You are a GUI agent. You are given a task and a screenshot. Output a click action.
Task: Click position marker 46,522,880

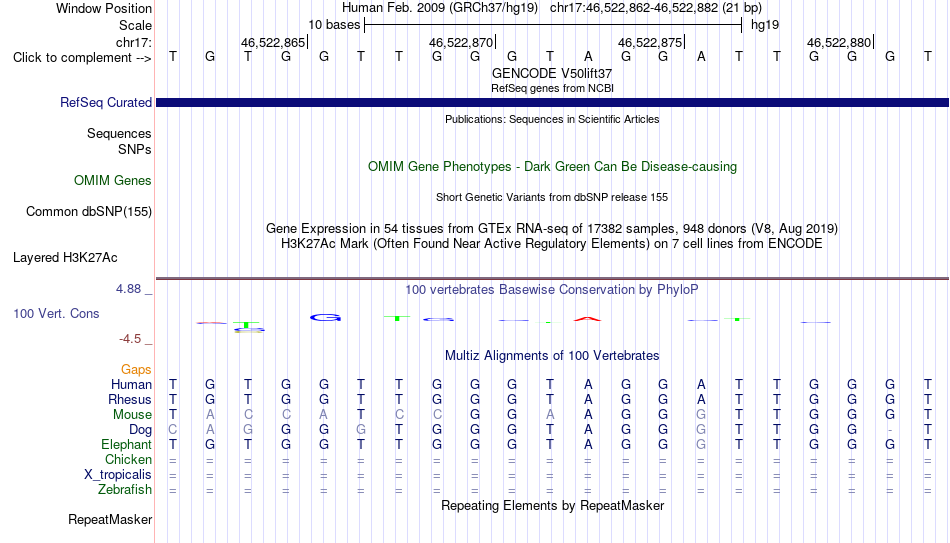840,42
